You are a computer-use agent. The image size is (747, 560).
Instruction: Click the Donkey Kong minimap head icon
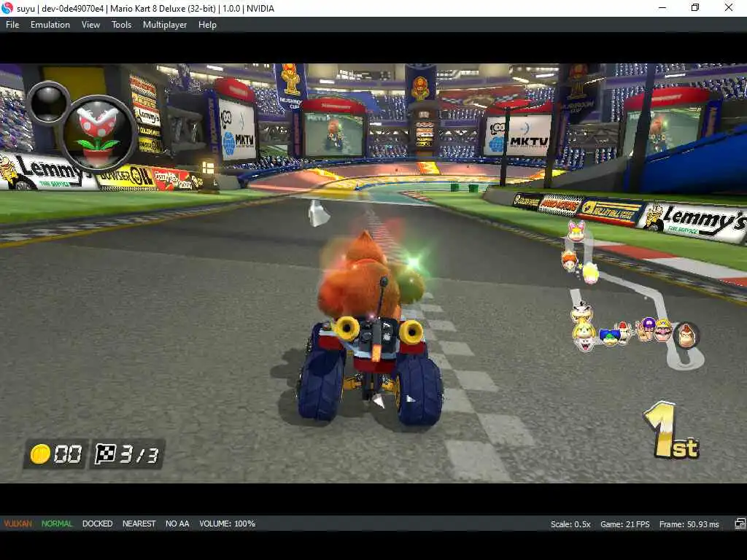(686, 335)
